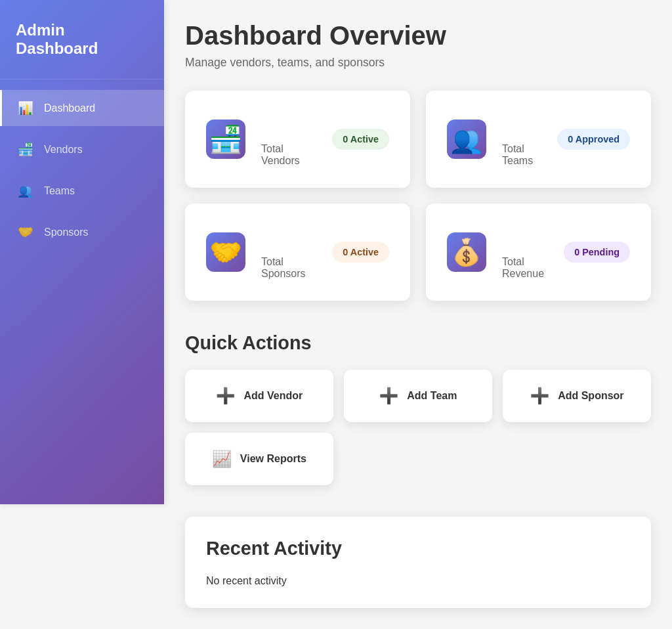This screenshot has width=672, height=629.
Task: Click the plus icon beside Add Team
Action: [x=388, y=396]
